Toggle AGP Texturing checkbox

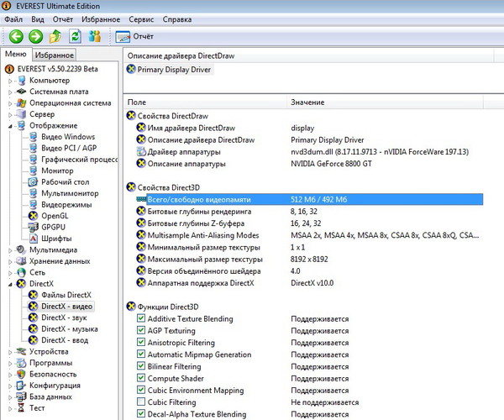pyautogui.click(x=141, y=330)
